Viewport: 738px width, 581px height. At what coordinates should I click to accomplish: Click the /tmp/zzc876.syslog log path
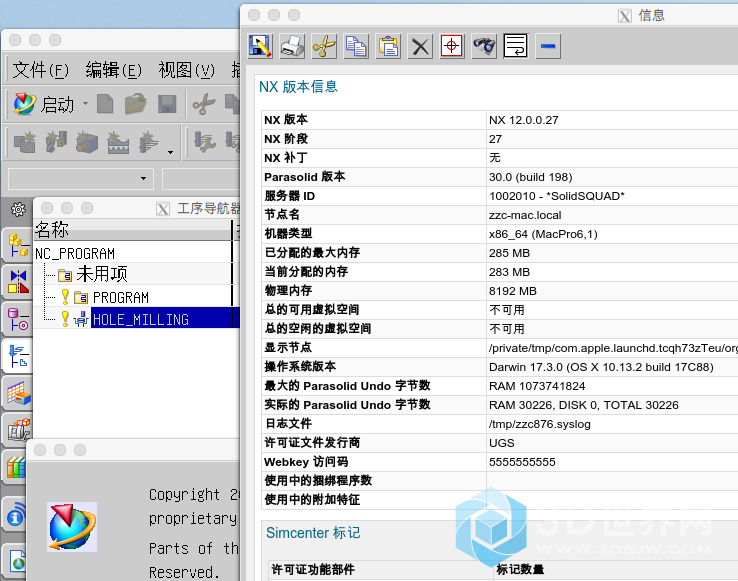pyautogui.click(x=539, y=424)
